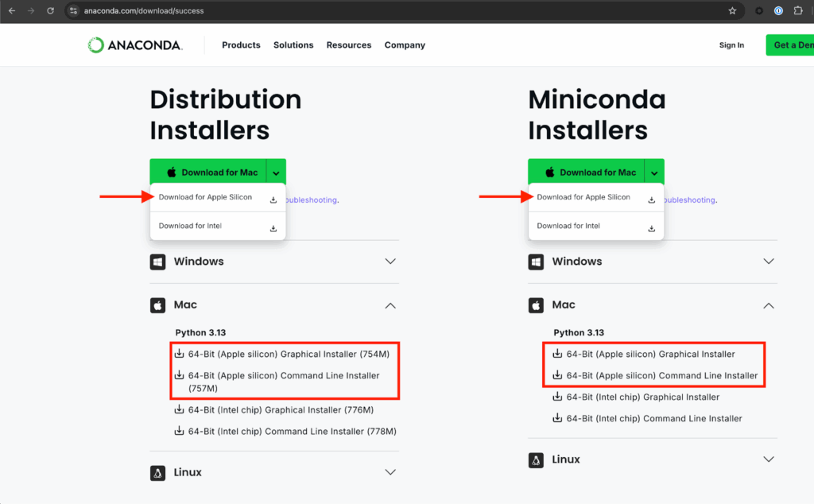Click Download for Mac under Distribution Installers
This screenshot has width=814, height=504.
coord(211,173)
